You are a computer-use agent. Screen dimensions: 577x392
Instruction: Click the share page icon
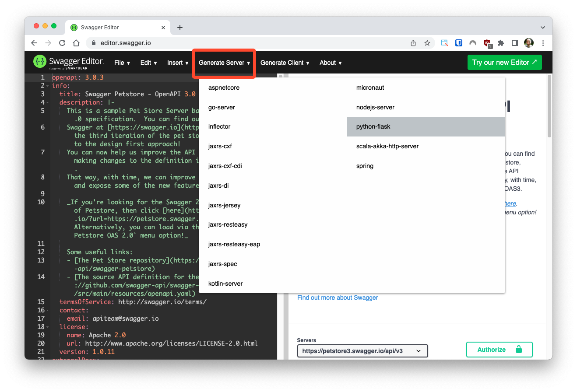[x=413, y=43]
